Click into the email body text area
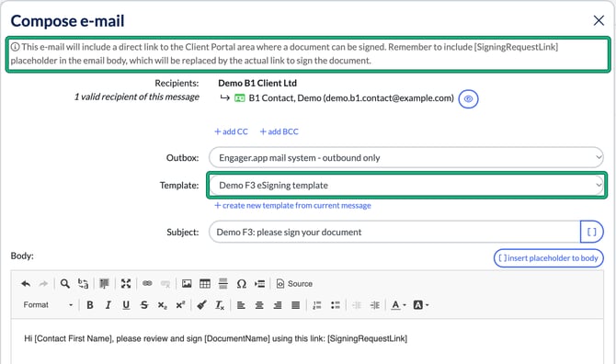Image resolution: width=616 pixels, height=364 pixels. pyautogui.click(x=307, y=341)
